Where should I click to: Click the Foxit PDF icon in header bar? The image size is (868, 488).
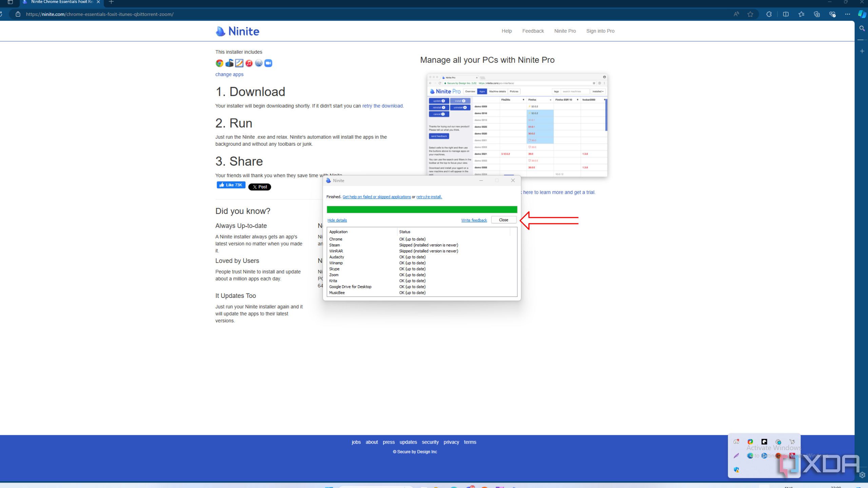click(239, 63)
